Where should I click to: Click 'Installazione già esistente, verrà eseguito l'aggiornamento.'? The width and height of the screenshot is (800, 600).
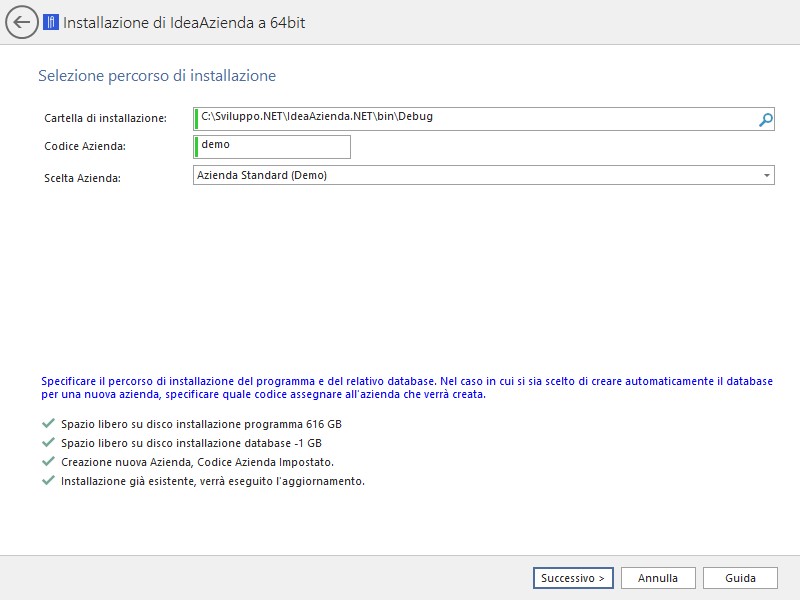point(213,481)
